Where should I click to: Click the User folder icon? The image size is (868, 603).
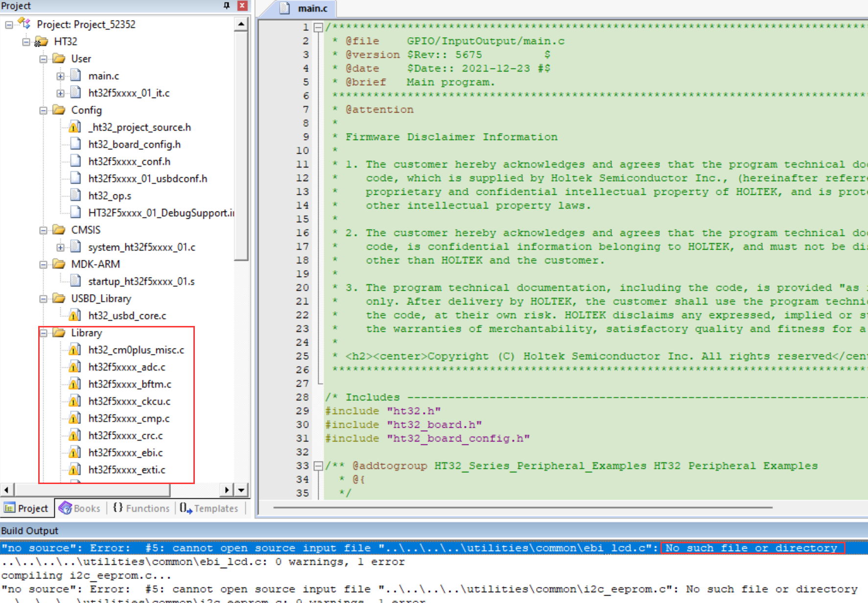point(58,58)
